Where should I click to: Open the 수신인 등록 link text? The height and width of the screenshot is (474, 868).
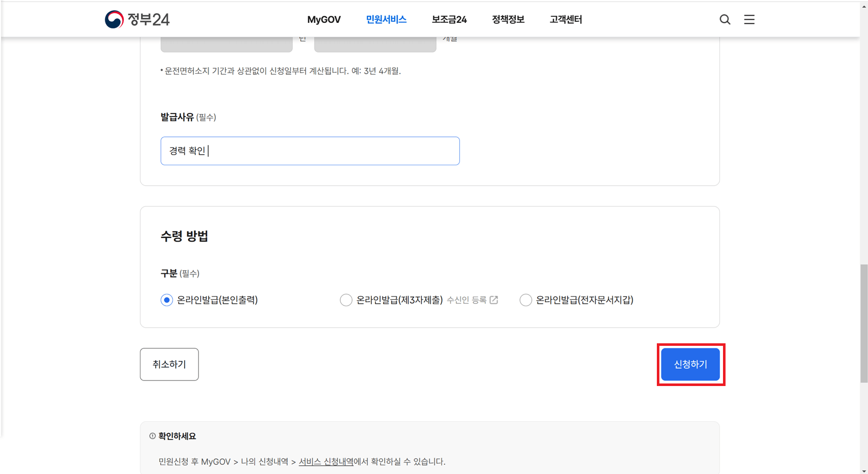[x=467, y=300]
